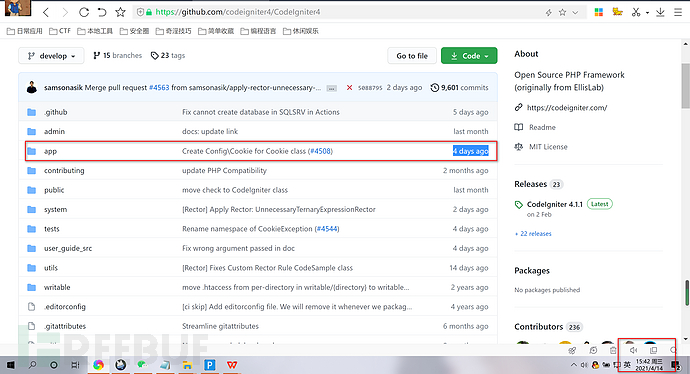Open the scissors screenshot tool
690x374 pixels.
point(636,12)
